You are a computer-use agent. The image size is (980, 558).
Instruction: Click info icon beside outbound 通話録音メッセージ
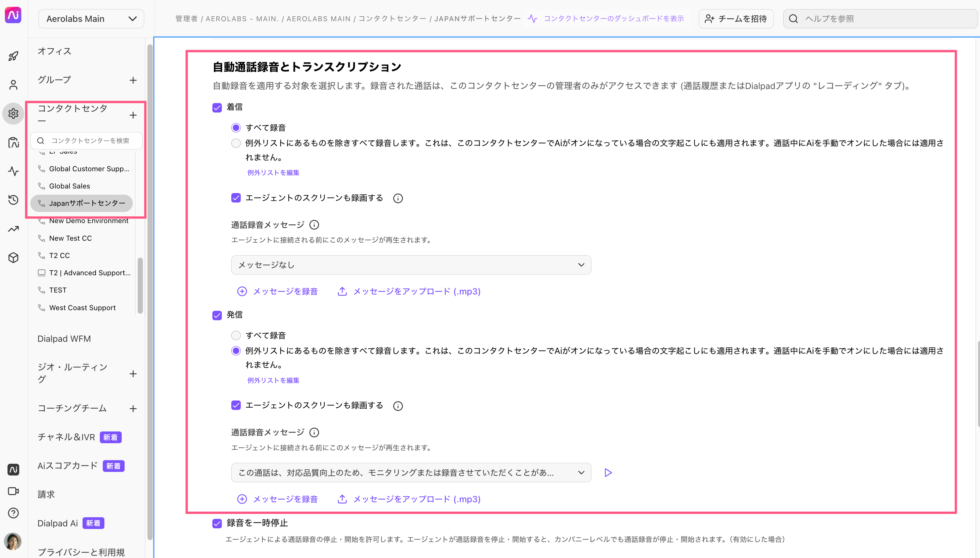point(314,432)
